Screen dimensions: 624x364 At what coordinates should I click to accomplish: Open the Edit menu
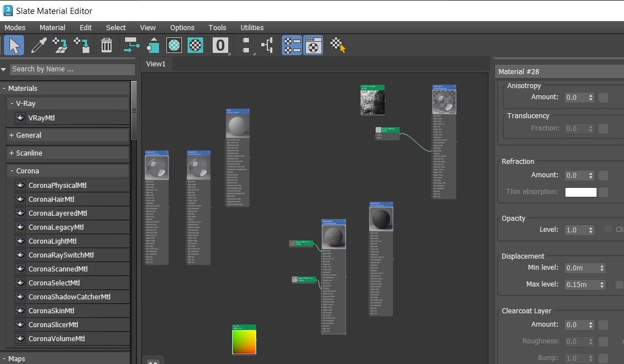[x=85, y=27]
